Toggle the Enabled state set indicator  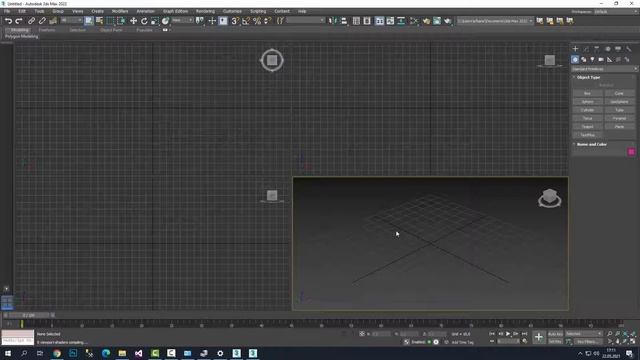point(429,342)
